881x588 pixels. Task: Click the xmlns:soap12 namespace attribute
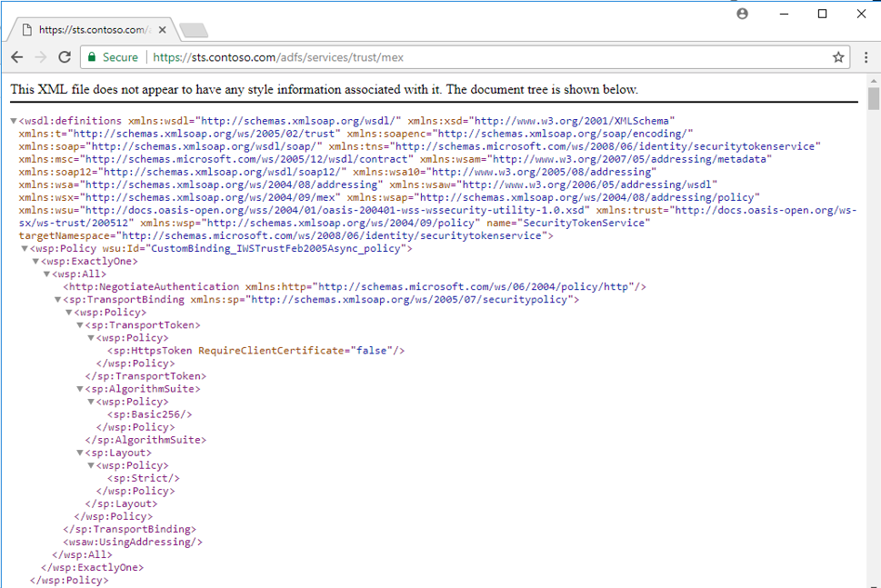coord(183,172)
